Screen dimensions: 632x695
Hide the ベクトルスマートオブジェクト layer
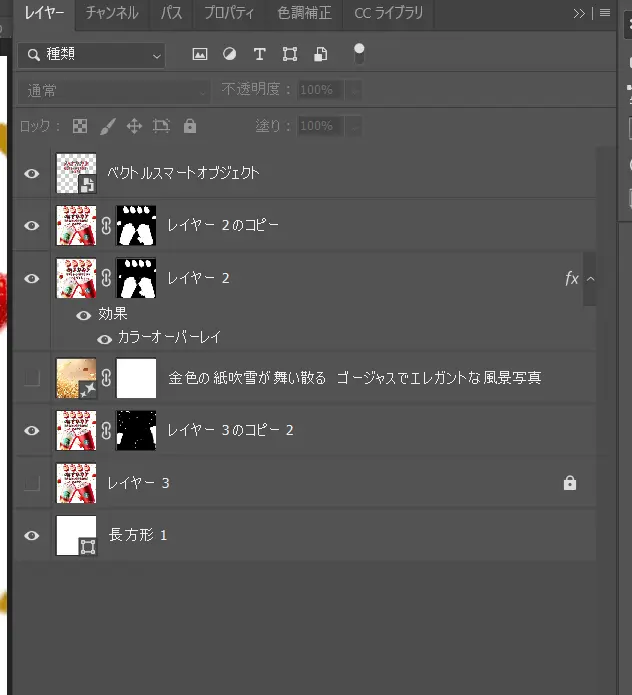coord(32,173)
